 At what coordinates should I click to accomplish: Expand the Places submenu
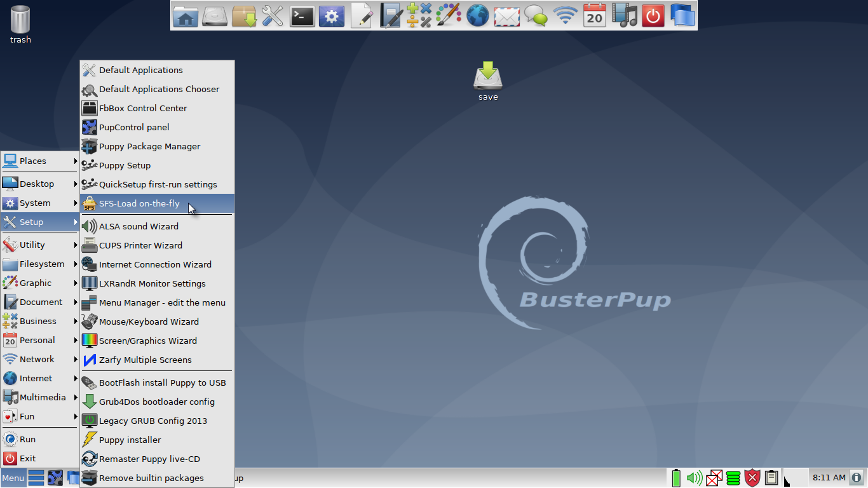coord(39,161)
